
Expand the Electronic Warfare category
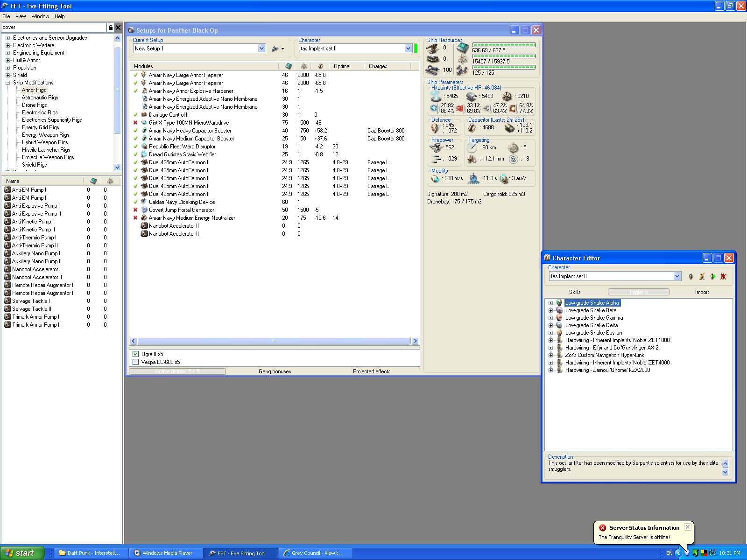click(7, 45)
